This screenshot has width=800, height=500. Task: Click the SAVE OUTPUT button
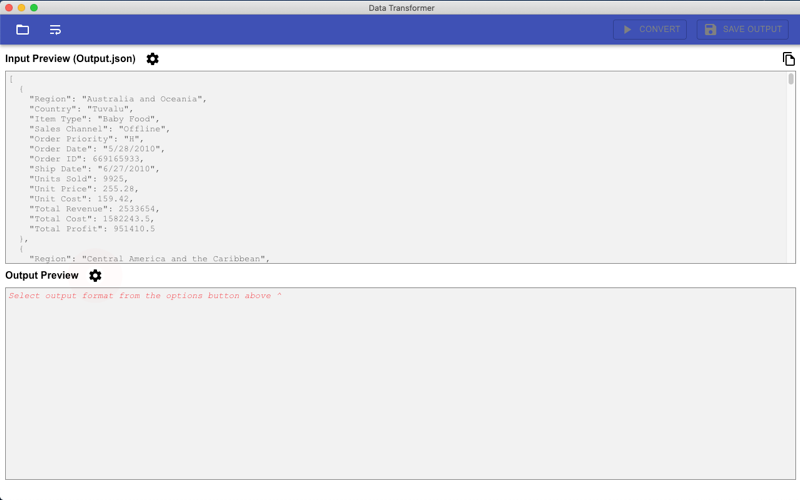[x=743, y=30]
